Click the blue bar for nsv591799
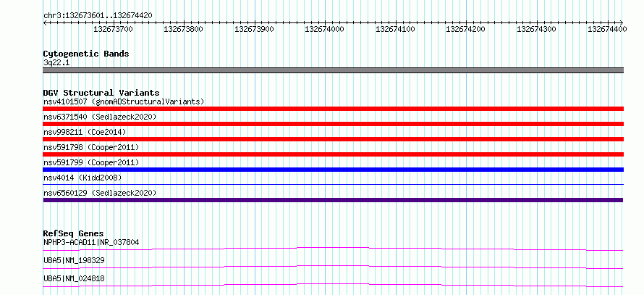 click(x=333, y=170)
